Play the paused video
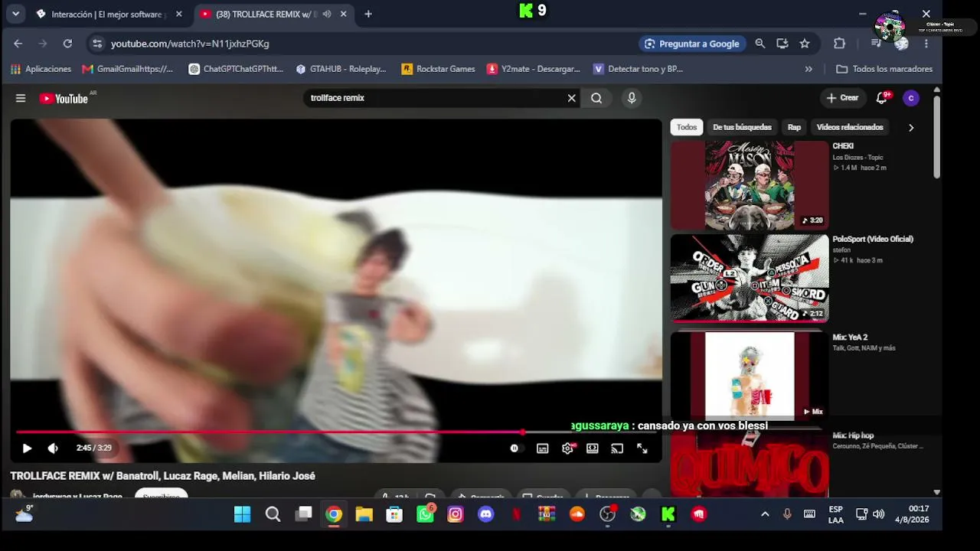 pos(27,448)
